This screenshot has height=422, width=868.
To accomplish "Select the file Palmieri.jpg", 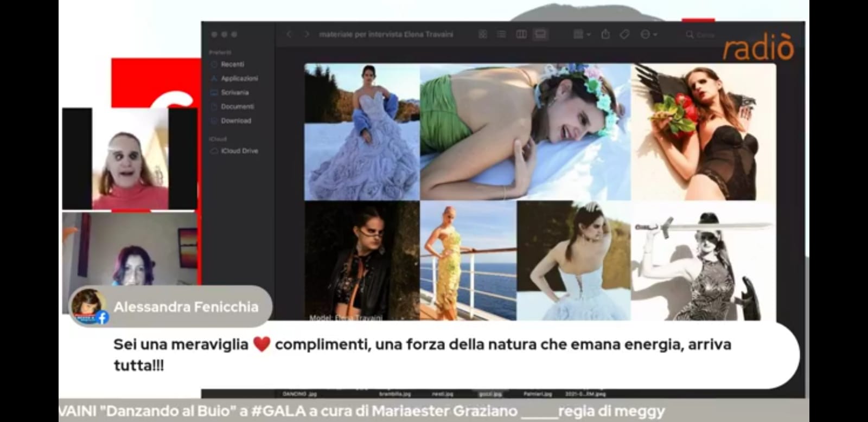I will coord(538,394).
